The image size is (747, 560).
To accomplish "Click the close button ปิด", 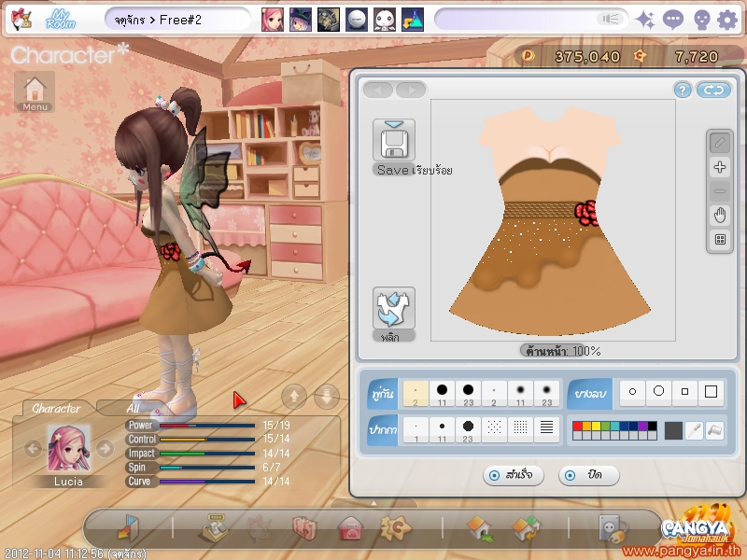I will (x=589, y=475).
